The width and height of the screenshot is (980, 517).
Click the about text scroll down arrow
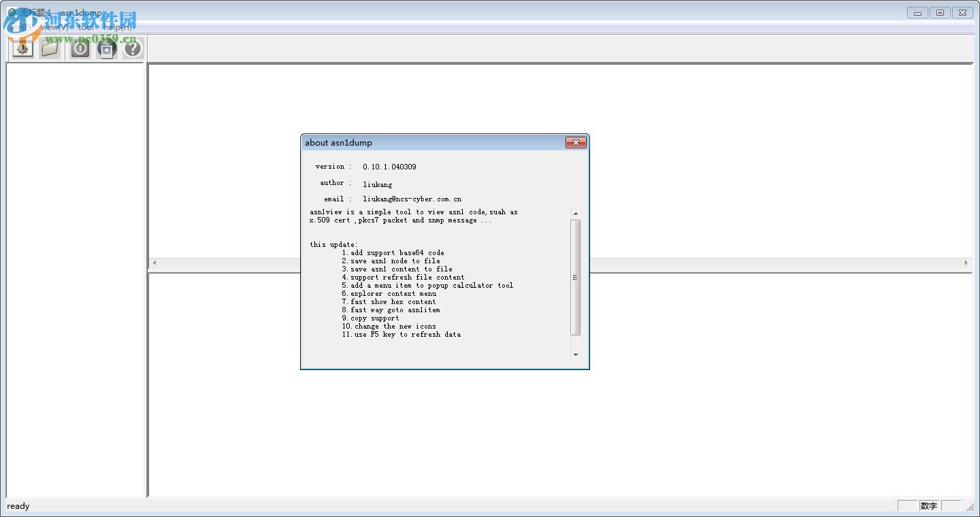pyautogui.click(x=576, y=354)
